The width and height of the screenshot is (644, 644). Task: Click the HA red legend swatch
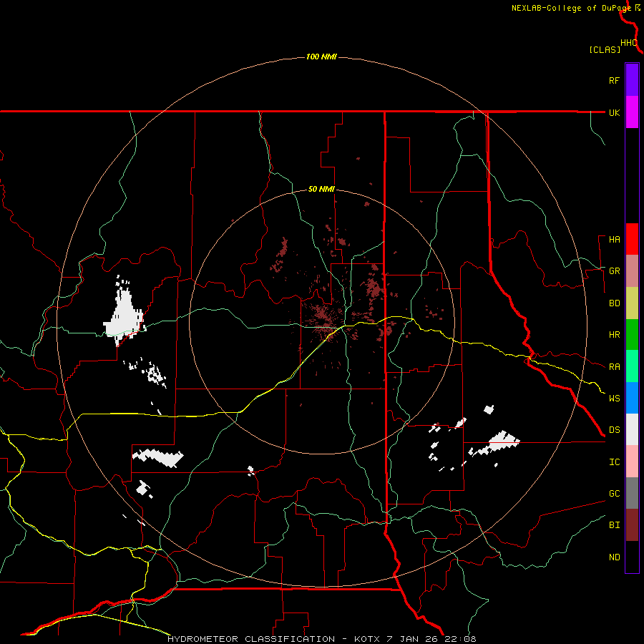click(x=632, y=239)
